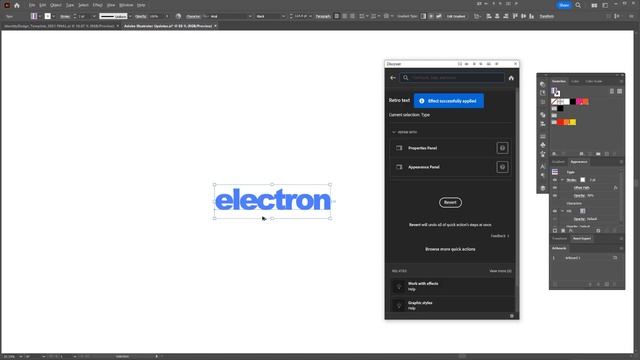Click the Feedback link

pyautogui.click(x=500, y=236)
